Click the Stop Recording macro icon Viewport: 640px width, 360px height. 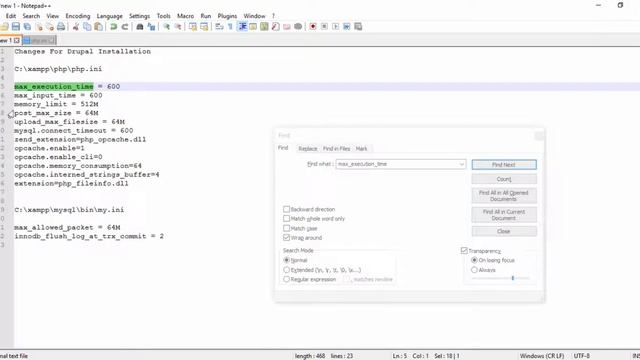click(x=324, y=27)
